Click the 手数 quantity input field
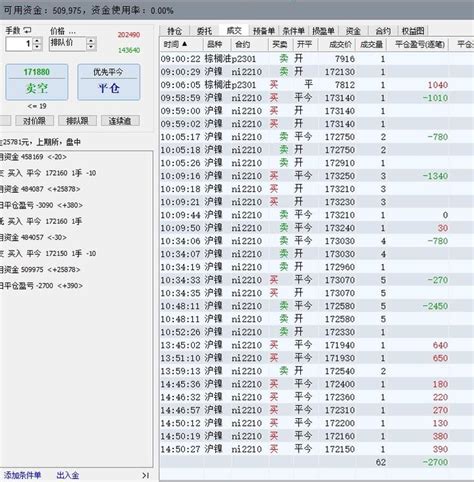The width and height of the screenshot is (474, 482). 20,44
